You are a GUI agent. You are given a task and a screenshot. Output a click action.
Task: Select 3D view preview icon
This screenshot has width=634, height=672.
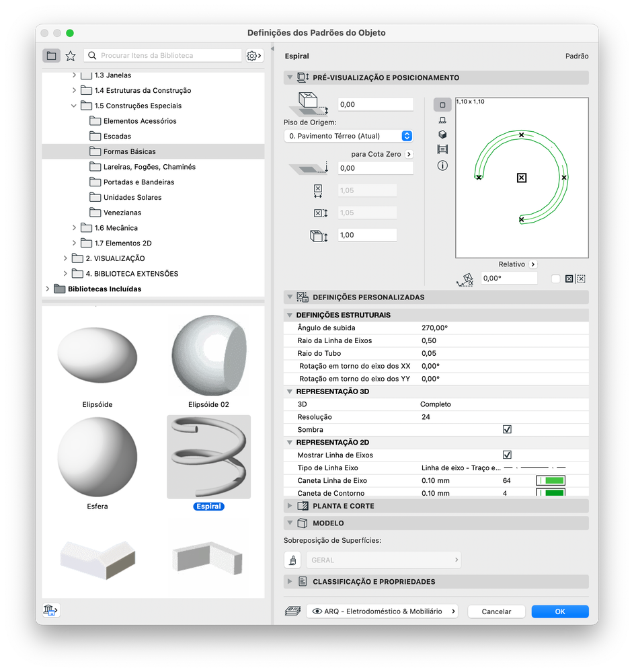pos(442,135)
